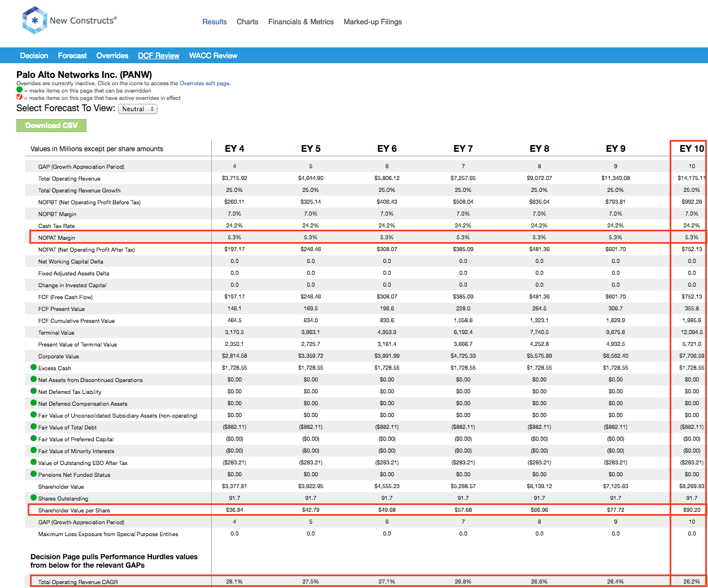The image size is (708, 588).
Task: Click the Shareholder Value per Share row label
Action: tap(74, 511)
